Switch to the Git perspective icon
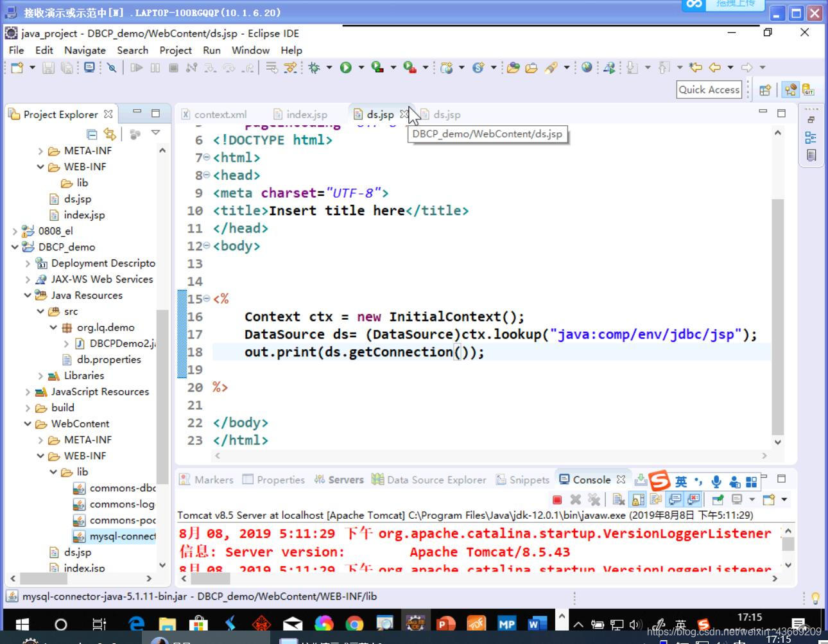 (x=808, y=91)
